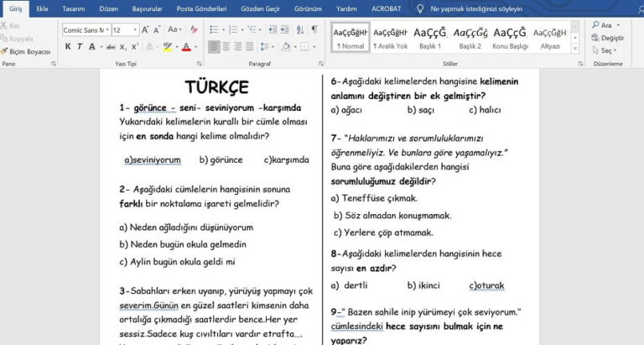Open highlight color dropdown arrow

point(177,47)
